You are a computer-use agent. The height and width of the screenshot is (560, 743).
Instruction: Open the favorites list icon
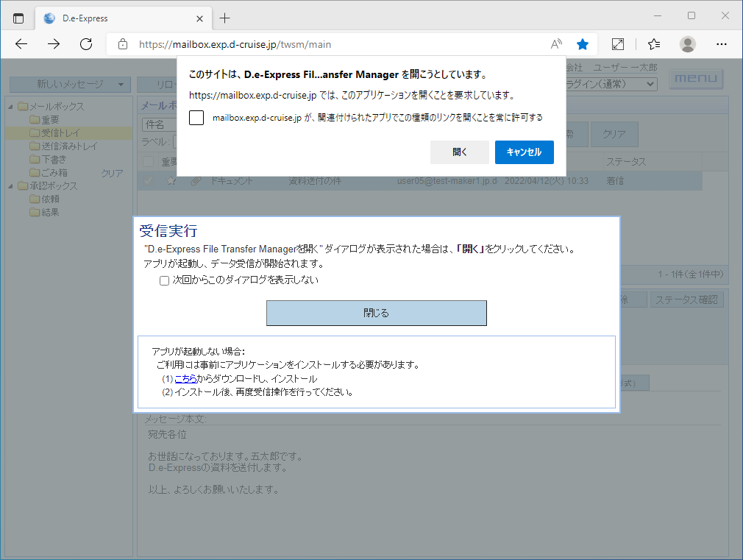(x=654, y=44)
